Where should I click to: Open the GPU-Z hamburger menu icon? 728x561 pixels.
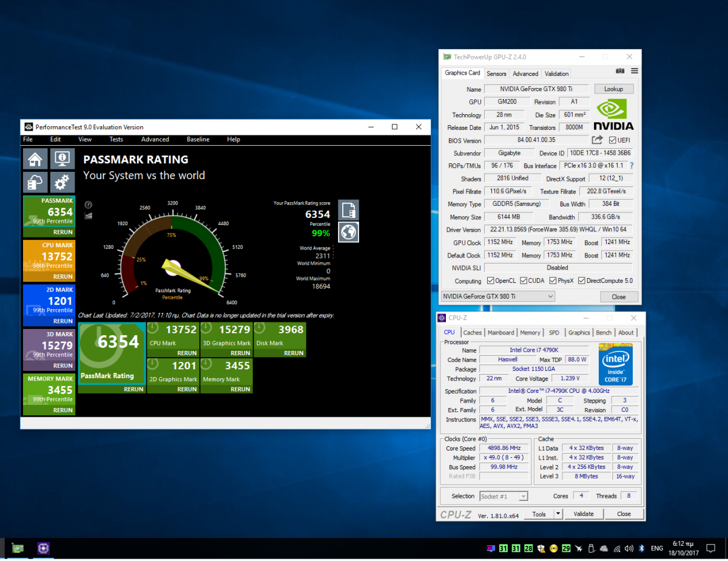pos(634,72)
